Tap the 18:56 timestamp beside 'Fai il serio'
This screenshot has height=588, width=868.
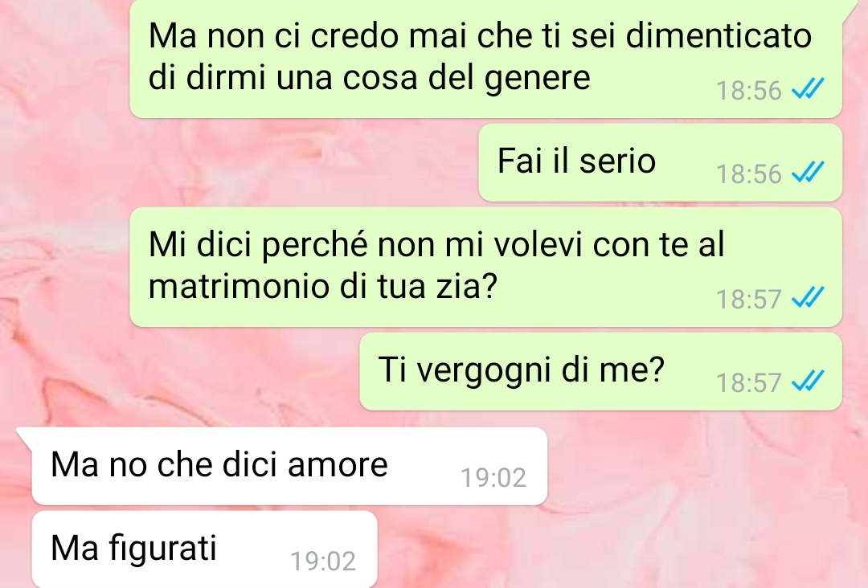coord(749,174)
